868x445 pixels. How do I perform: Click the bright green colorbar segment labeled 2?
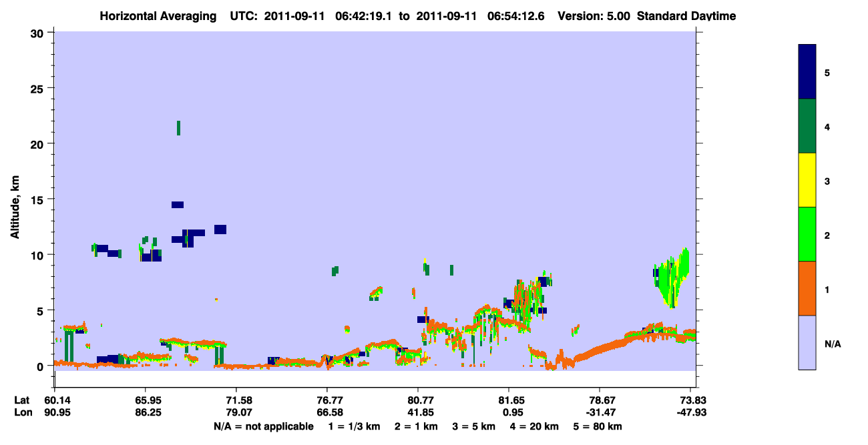(807, 234)
